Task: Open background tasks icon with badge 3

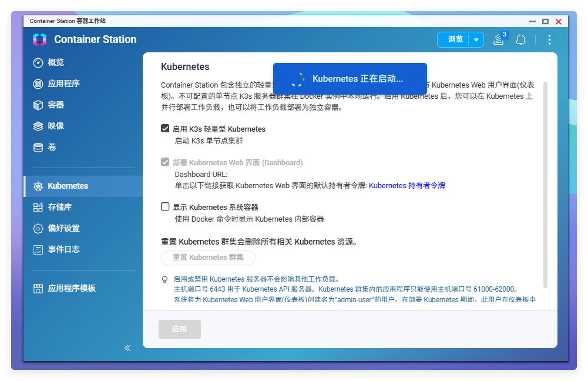Action: tap(498, 39)
